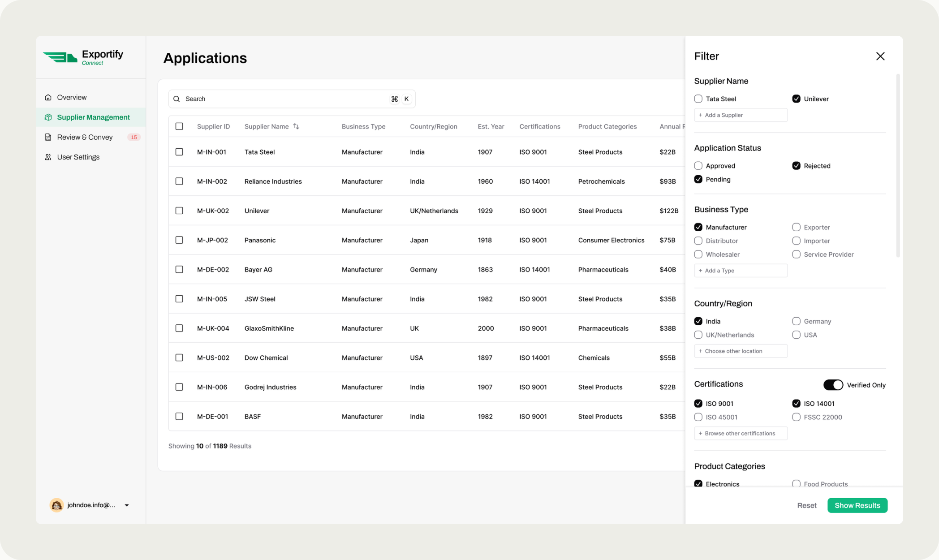Click the Certifications column header
This screenshot has height=560, width=939.
(x=539, y=127)
